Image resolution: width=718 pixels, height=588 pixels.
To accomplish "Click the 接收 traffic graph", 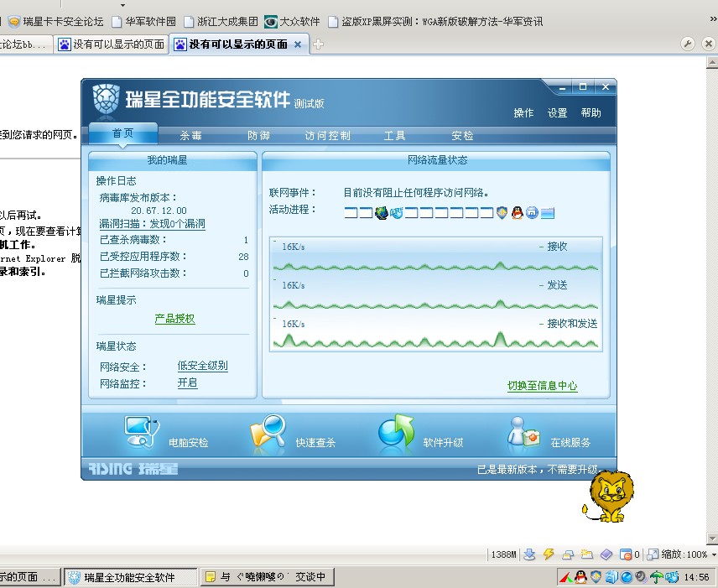I will click(x=435, y=257).
